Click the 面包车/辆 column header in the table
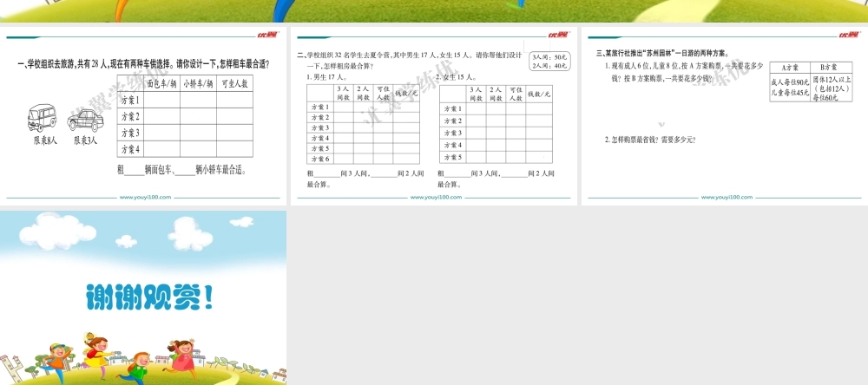Image resolution: width=868 pixels, height=385 pixels. (x=162, y=83)
